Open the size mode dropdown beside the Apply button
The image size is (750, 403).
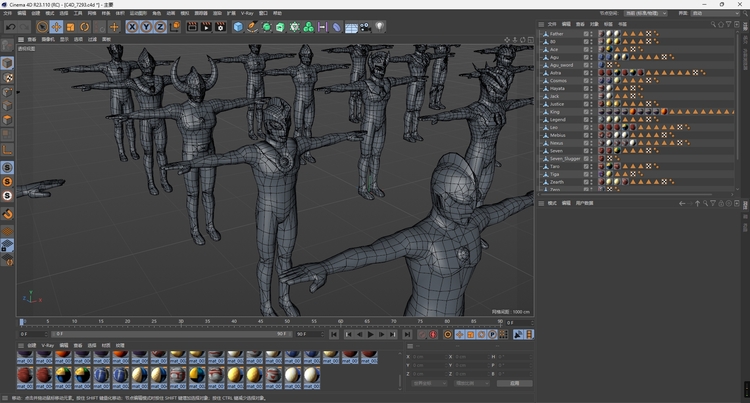pyautogui.click(x=472, y=383)
